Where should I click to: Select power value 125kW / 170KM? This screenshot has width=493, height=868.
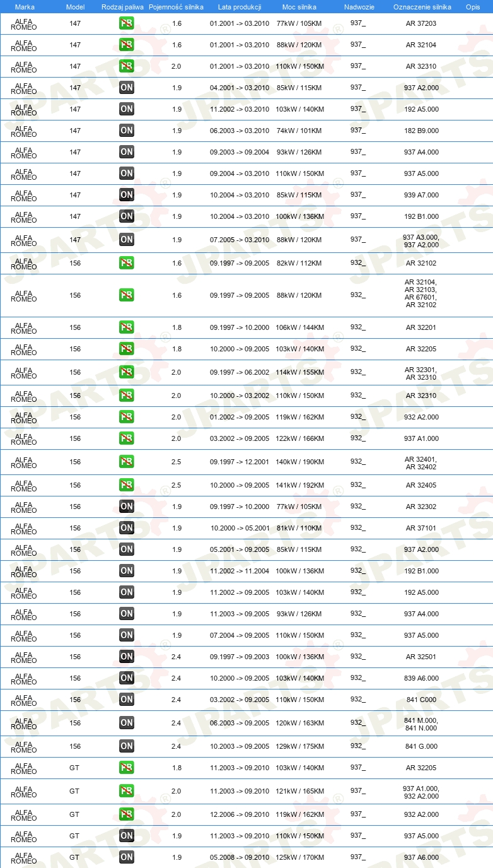(300, 858)
